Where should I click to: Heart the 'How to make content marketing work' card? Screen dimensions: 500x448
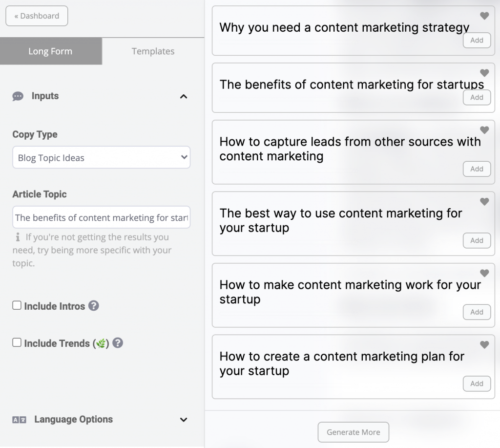coord(484,273)
